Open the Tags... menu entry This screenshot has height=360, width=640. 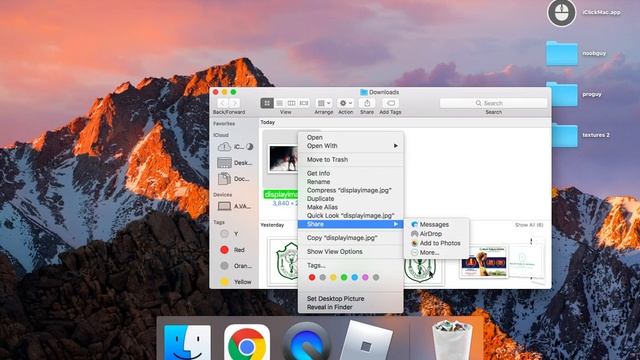[x=351, y=265]
